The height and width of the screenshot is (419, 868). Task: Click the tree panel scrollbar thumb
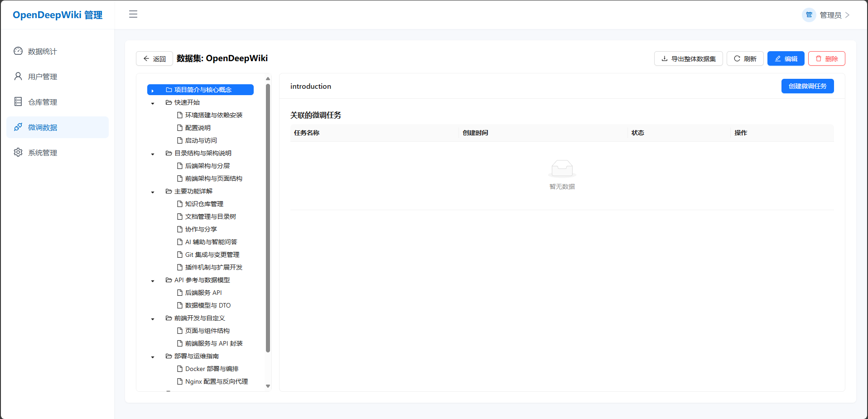pos(268,217)
